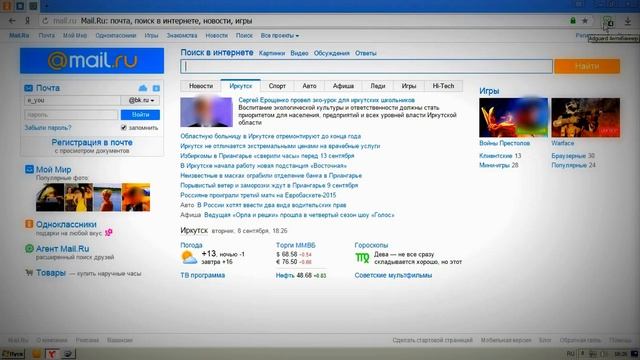This screenshot has width=640, height=360.
Task: Expand the Все проекты menu
Action: tap(280, 36)
